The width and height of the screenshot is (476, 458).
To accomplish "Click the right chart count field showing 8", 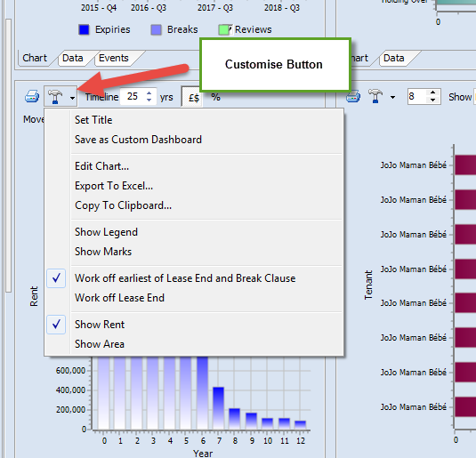I will [x=417, y=97].
